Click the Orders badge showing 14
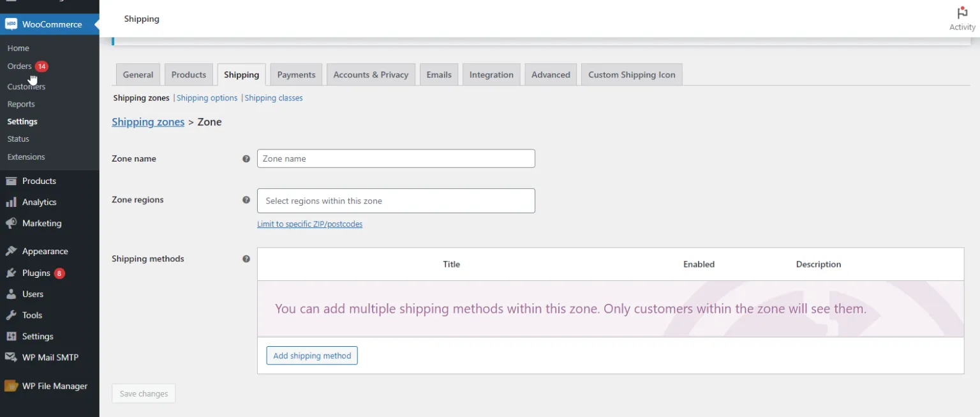This screenshot has width=980, height=417. [41, 66]
